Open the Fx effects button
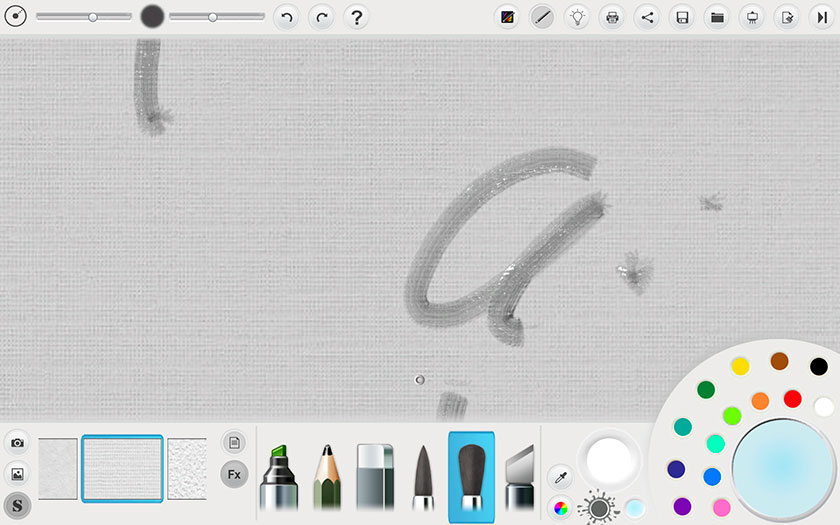Screen dimensions: 840x525 [234, 474]
